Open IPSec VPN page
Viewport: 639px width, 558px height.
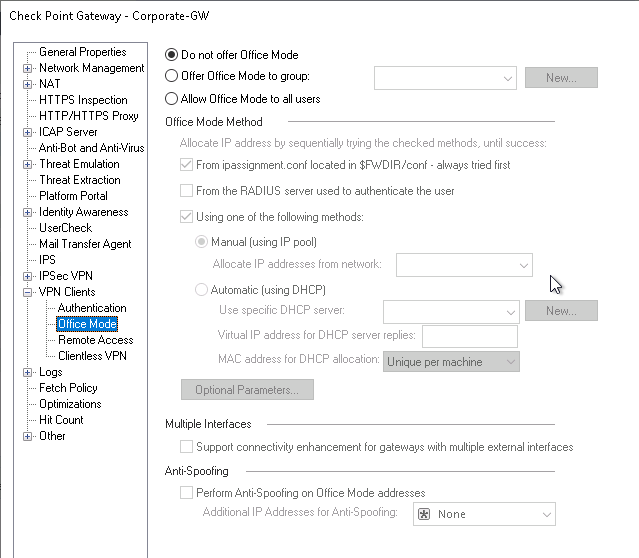click(x=66, y=276)
